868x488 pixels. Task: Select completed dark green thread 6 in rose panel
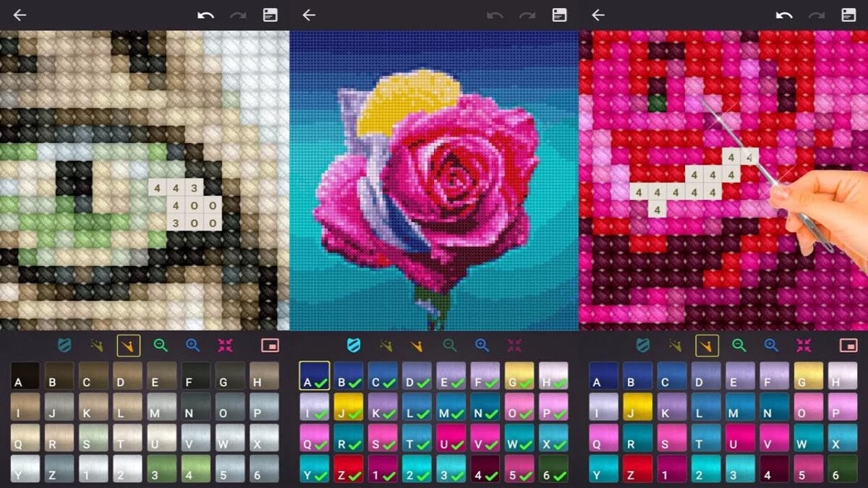pyautogui.click(x=553, y=468)
